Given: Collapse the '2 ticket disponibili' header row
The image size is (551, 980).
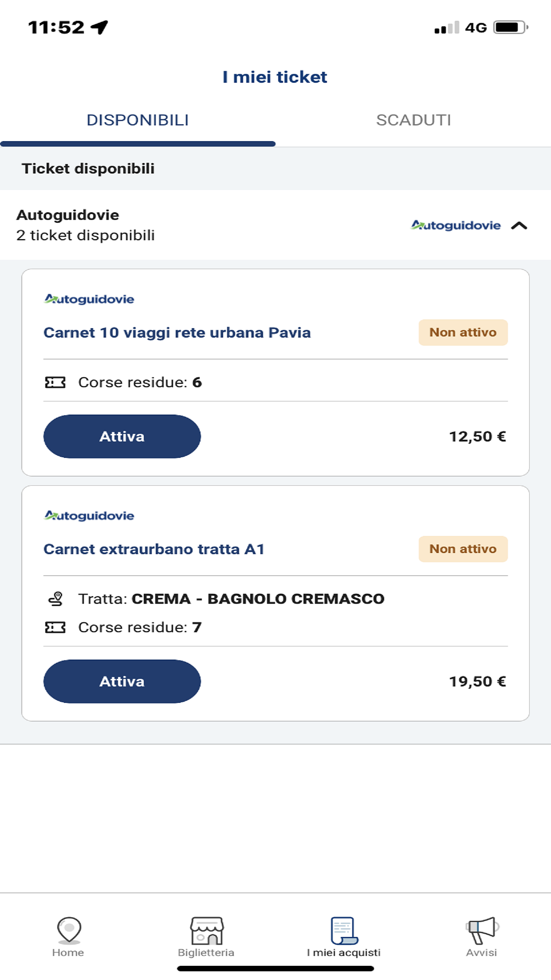Looking at the screenshot, I should (x=177, y=225).
